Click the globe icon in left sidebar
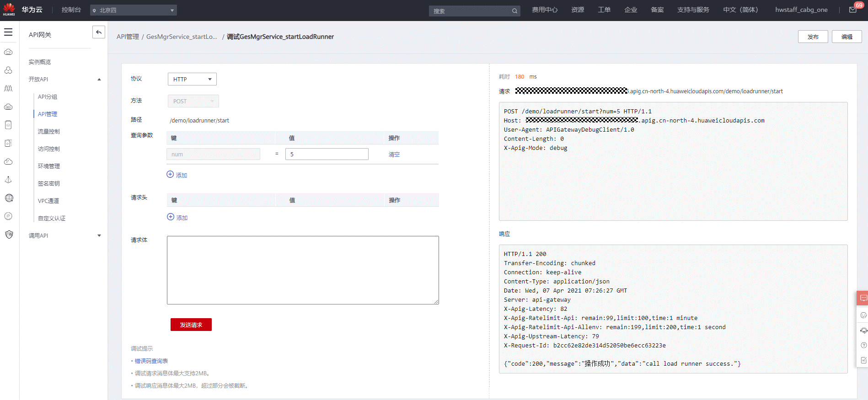Screen dimensions: 868x400 (x=9, y=198)
